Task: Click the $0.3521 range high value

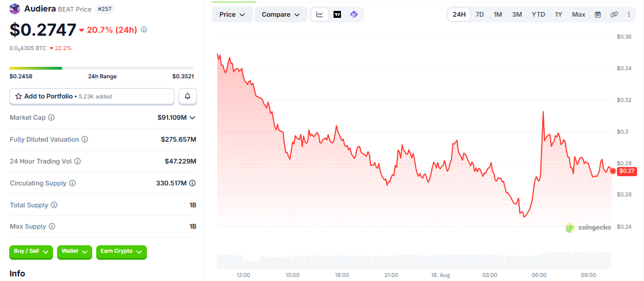Action: 183,77
